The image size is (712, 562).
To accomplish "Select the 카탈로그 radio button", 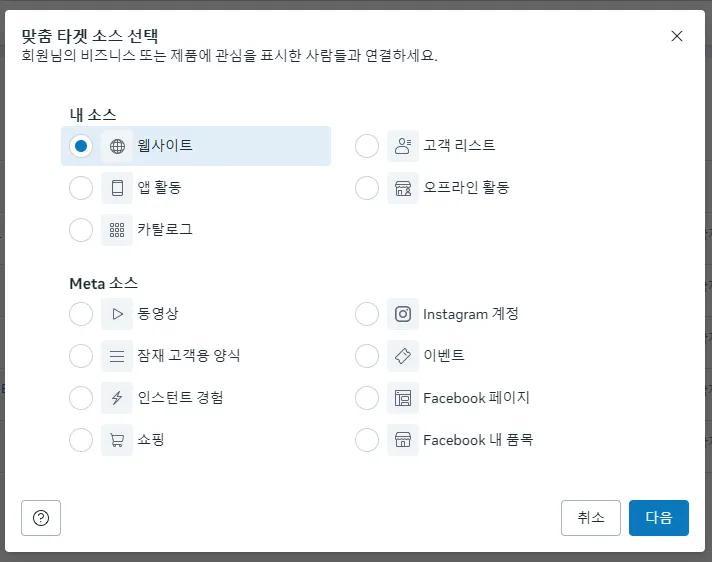I will [x=81, y=230].
